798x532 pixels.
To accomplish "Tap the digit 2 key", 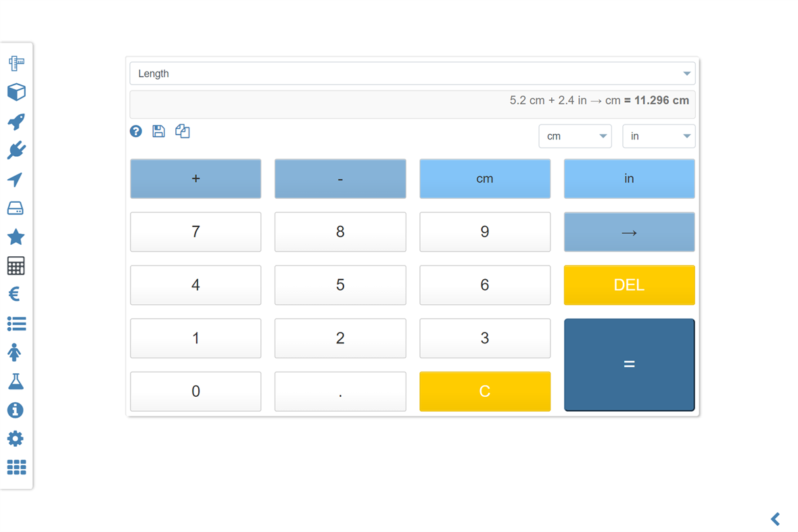I will coord(340,338).
